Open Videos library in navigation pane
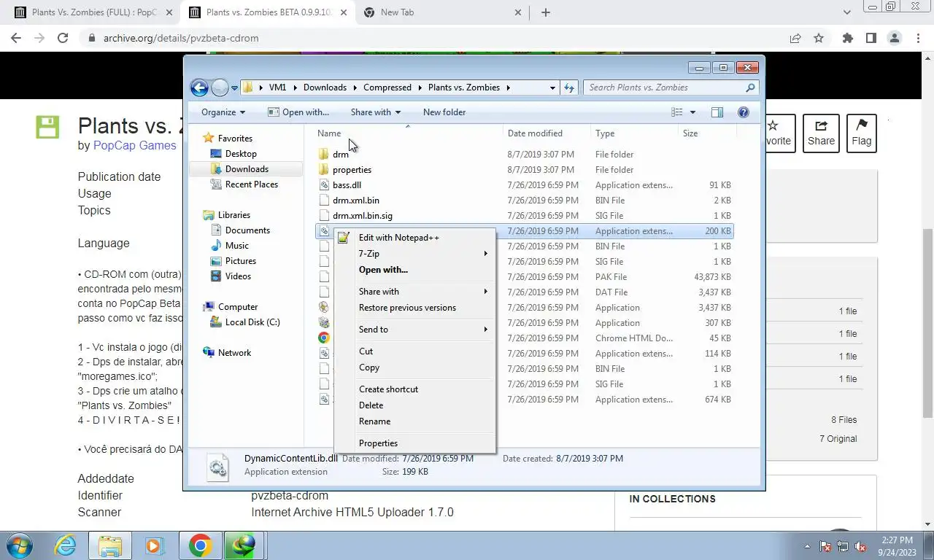The height and width of the screenshot is (560, 934). 238,276
